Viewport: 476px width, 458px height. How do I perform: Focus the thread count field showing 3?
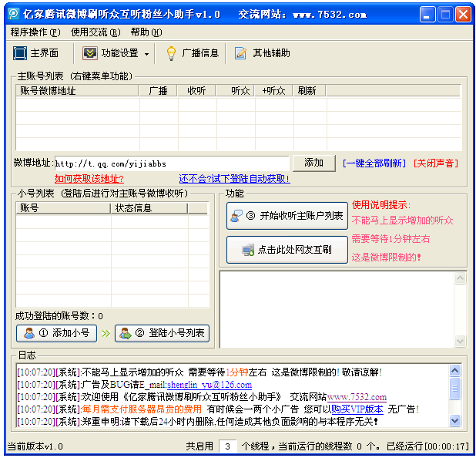[x=228, y=446]
